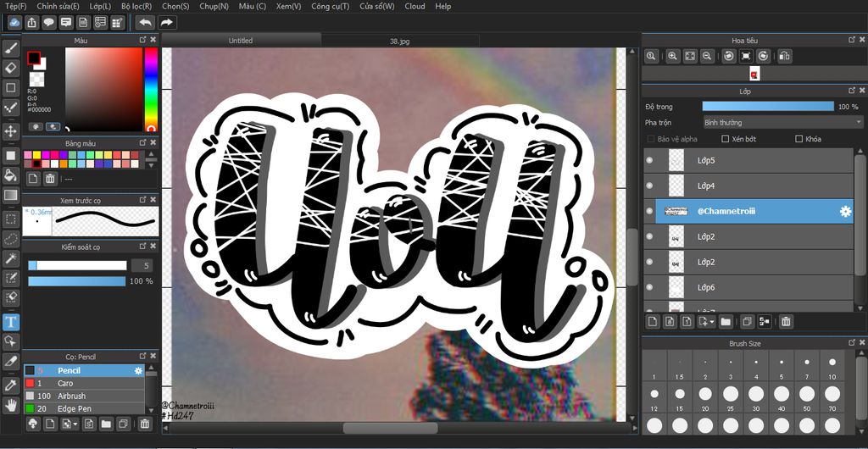Select the rectangular Select tool
The width and height of the screenshot is (868, 449).
tap(10, 219)
